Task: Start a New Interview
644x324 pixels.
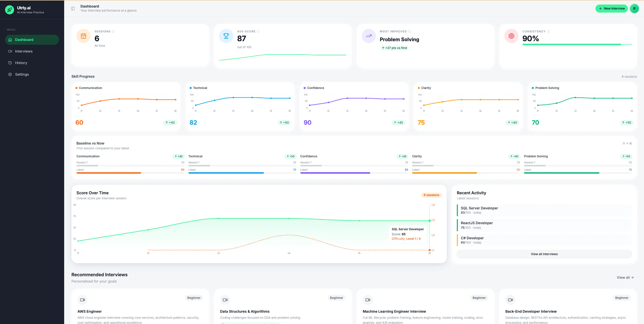Action: click(x=612, y=9)
